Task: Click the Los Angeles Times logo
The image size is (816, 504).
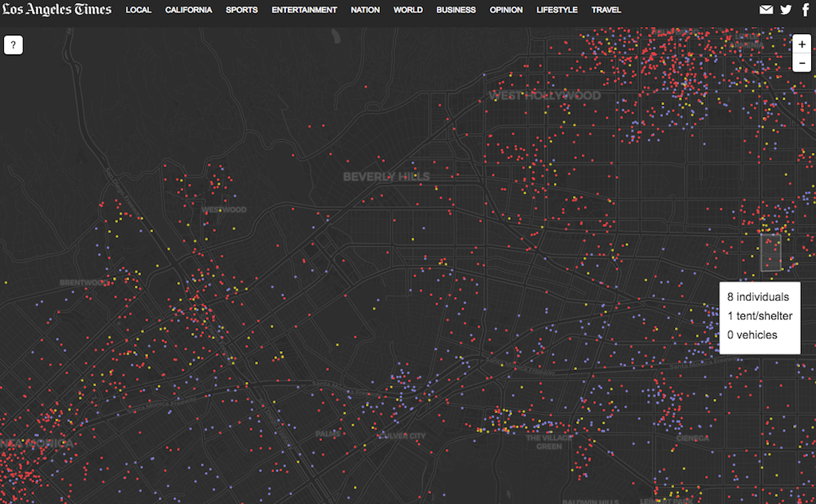Action: coord(56,10)
